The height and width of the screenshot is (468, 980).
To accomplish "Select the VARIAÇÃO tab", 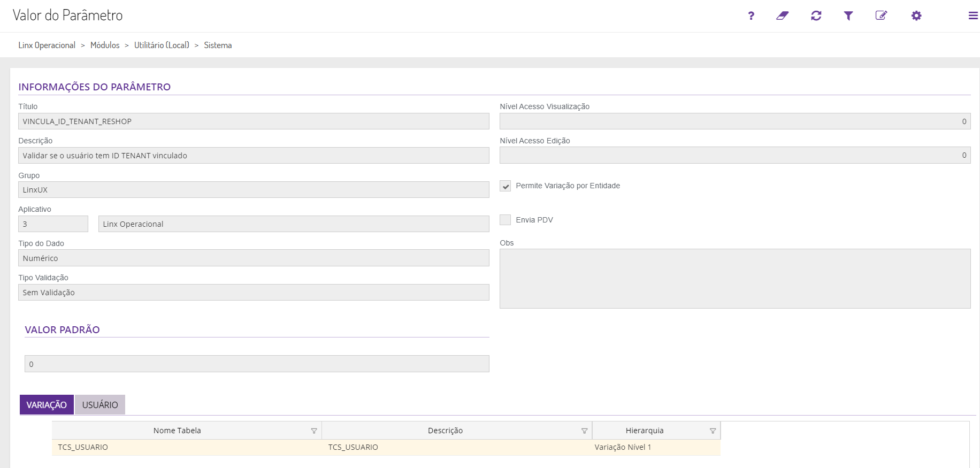I will click(x=47, y=405).
